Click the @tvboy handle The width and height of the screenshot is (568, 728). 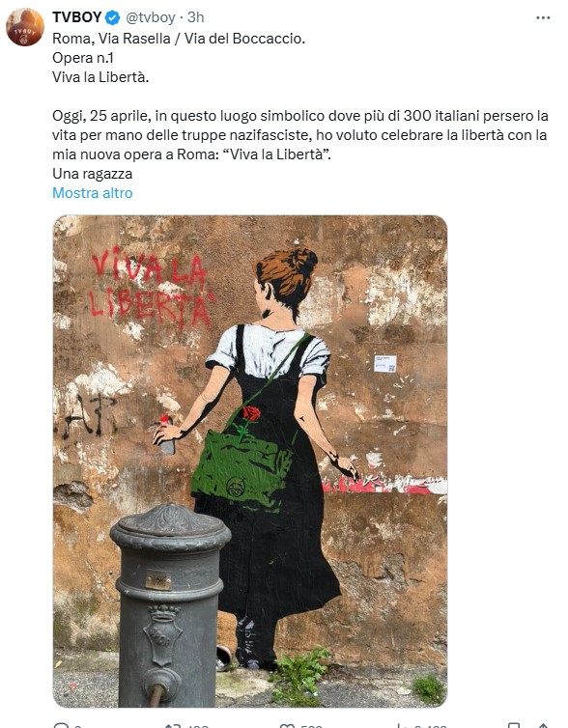pyautogui.click(x=151, y=17)
